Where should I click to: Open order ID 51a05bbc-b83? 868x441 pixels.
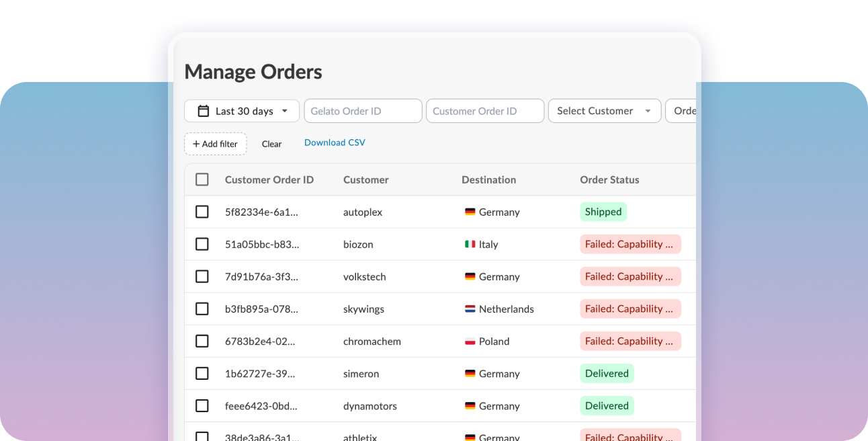click(262, 244)
